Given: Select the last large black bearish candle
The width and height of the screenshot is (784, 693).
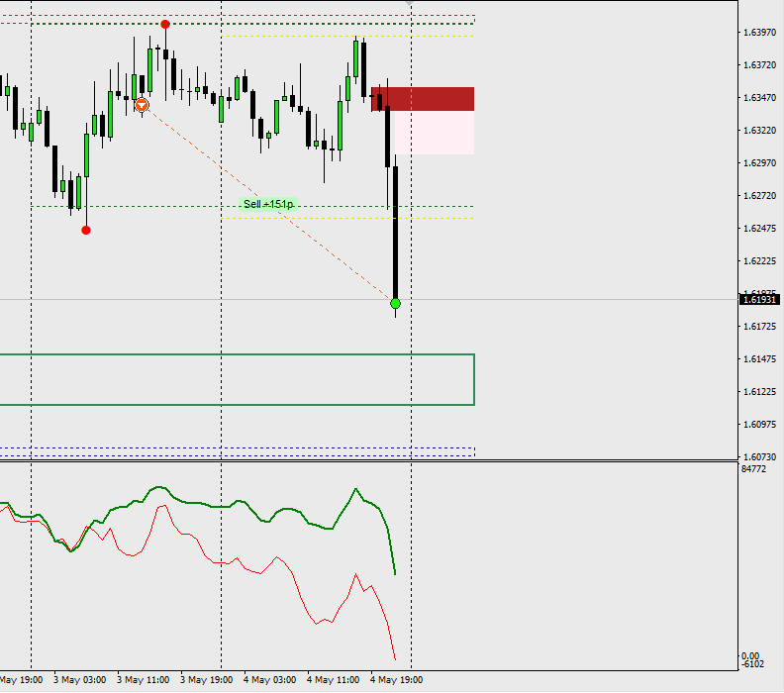Looking at the screenshot, I should tap(396, 234).
